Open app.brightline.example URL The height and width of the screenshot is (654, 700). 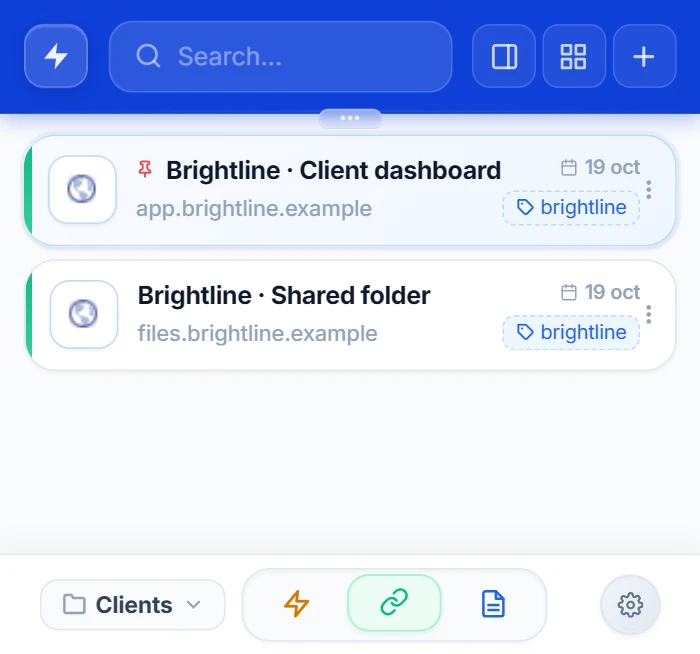pos(254,208)
